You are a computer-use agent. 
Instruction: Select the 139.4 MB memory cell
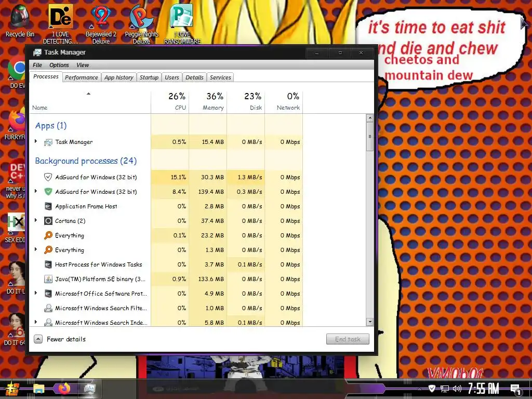[x=208, y=192]
